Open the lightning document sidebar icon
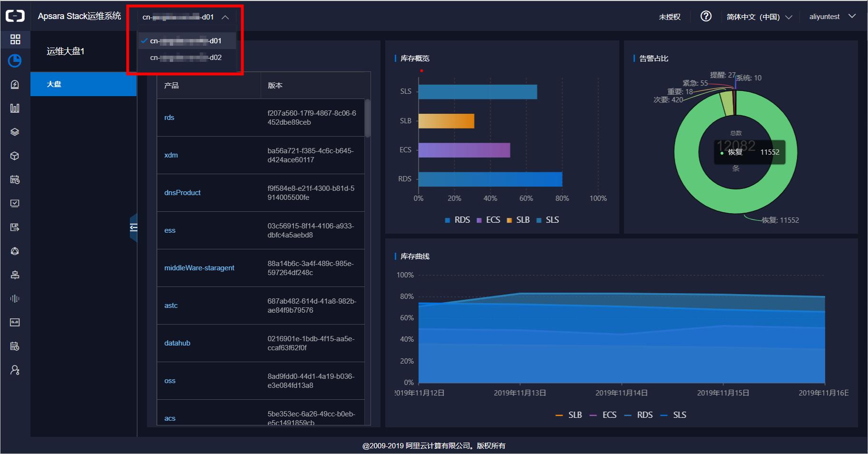This screenshot has width=868, height=454. tap(15, 84)
